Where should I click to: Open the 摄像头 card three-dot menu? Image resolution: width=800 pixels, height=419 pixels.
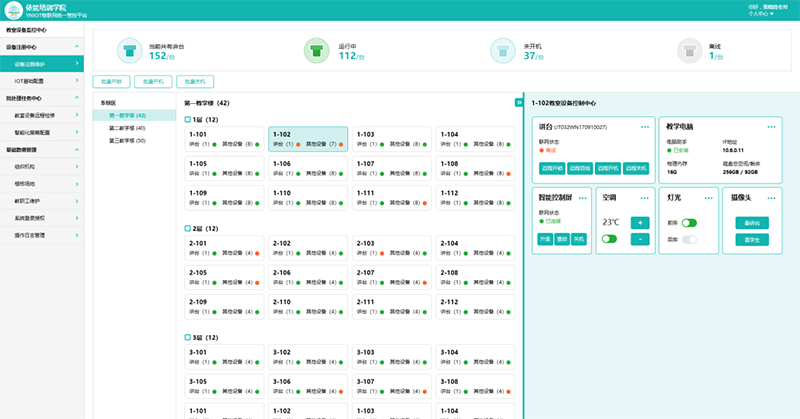point(771,198)
